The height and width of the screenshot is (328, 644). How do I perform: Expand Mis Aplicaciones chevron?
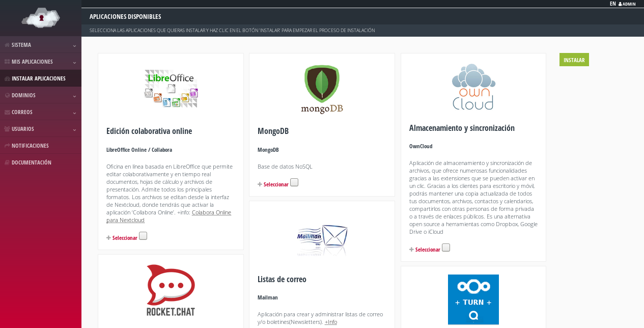coord(74,62)
